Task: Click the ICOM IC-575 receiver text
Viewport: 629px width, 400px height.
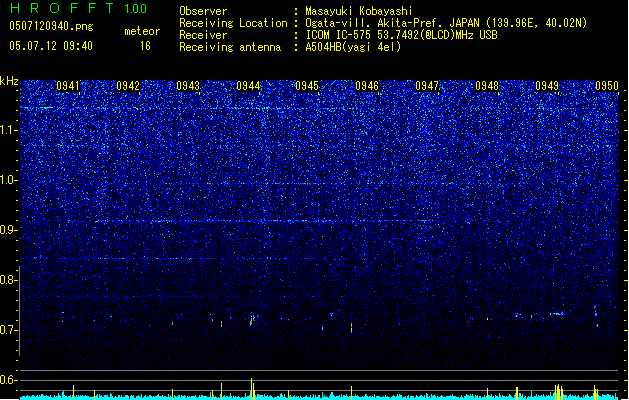Action: (401, 35)
